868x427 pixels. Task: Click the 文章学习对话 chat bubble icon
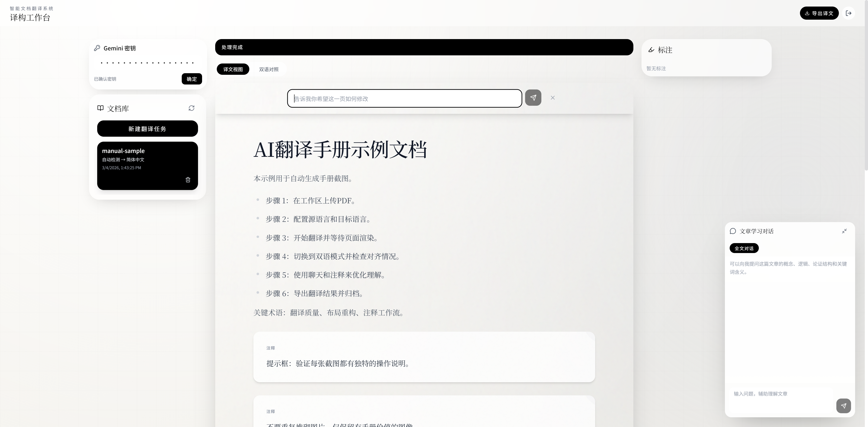click(733, 231)
